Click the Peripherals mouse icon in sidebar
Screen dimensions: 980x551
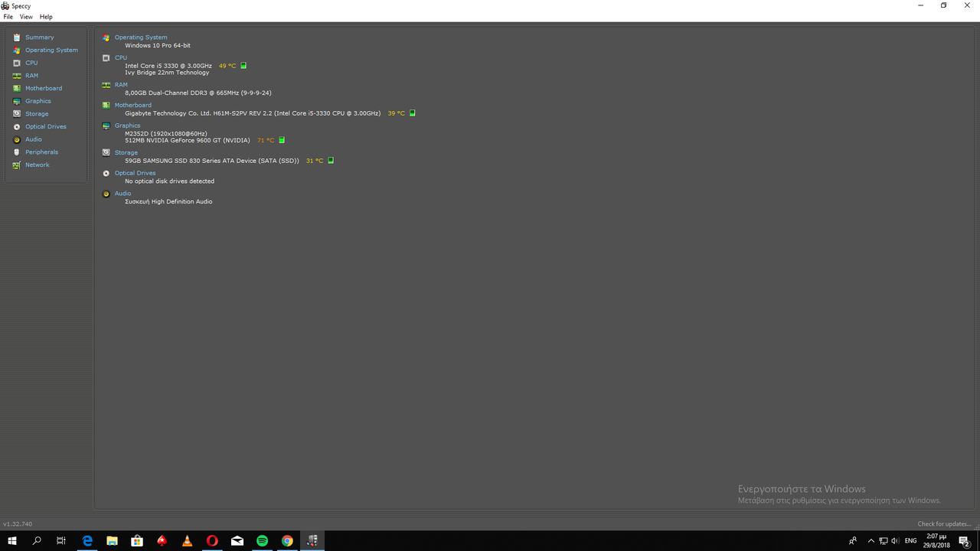click(17, 152)
